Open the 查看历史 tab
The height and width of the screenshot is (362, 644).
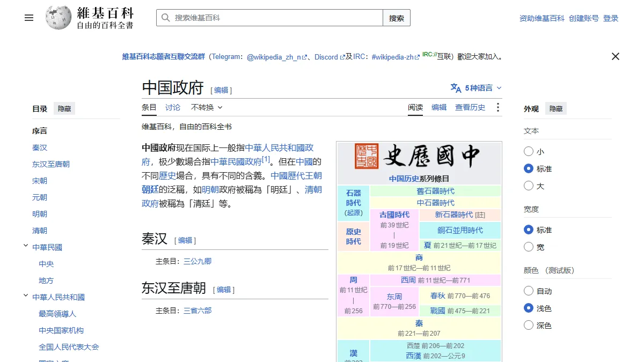click(470, 107)
